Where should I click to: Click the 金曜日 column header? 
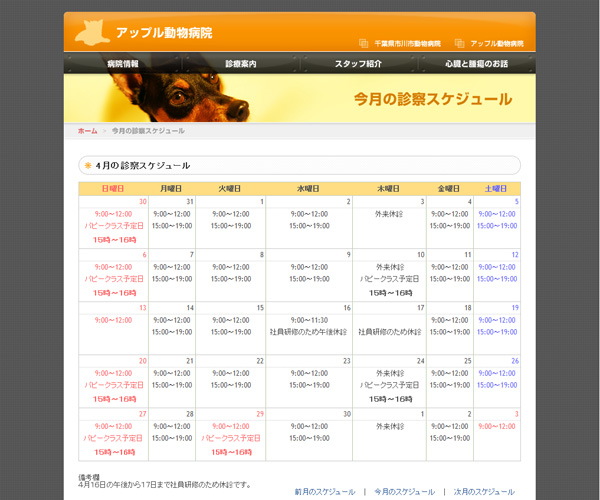(449, 189)
